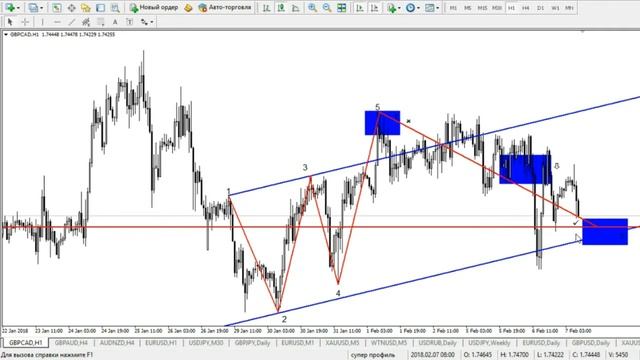The image size is (640, 360).
Task: Switch to GBPAUD,H4 chart tab
Action: point(71,343)
